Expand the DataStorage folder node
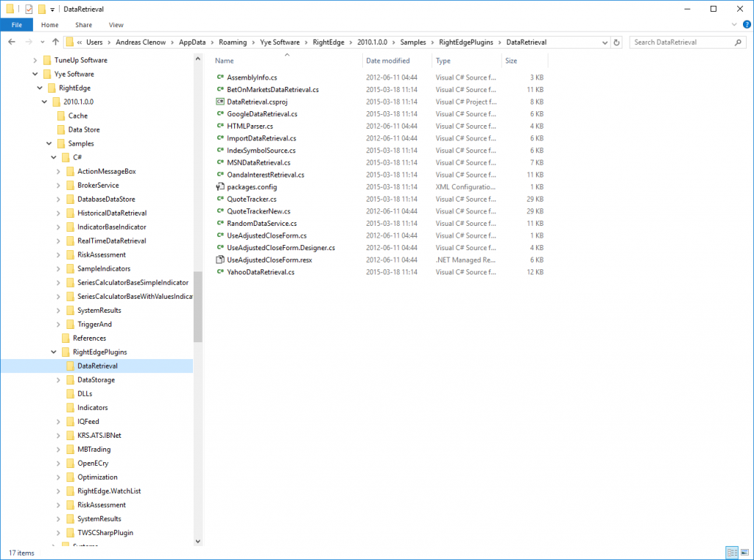 point(58,380)
